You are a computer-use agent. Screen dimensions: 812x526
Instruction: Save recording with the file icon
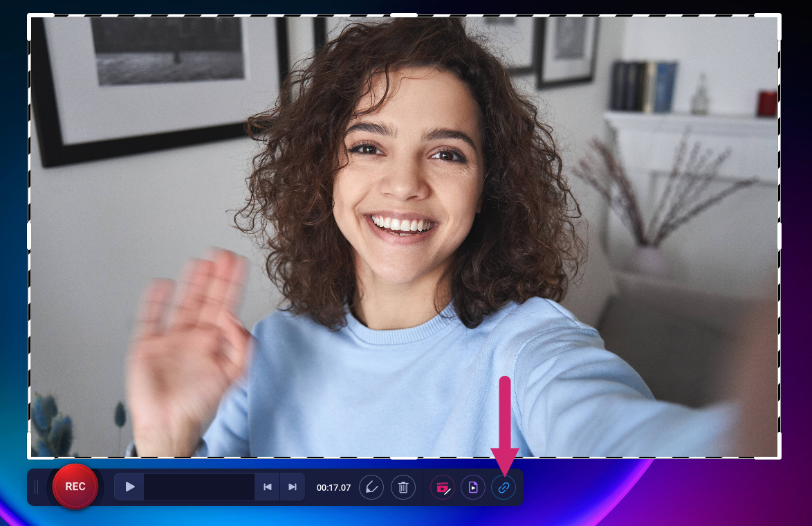pos(473,487)
